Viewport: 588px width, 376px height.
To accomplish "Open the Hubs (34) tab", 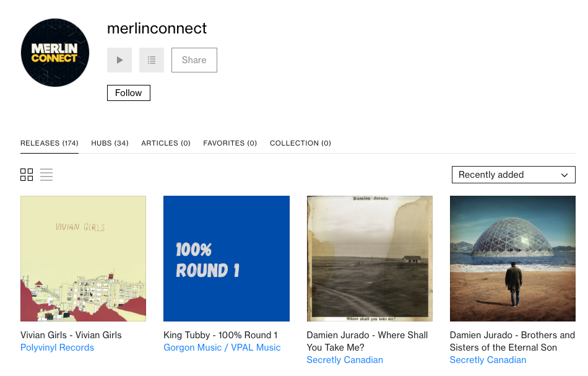I will point(110,143).
